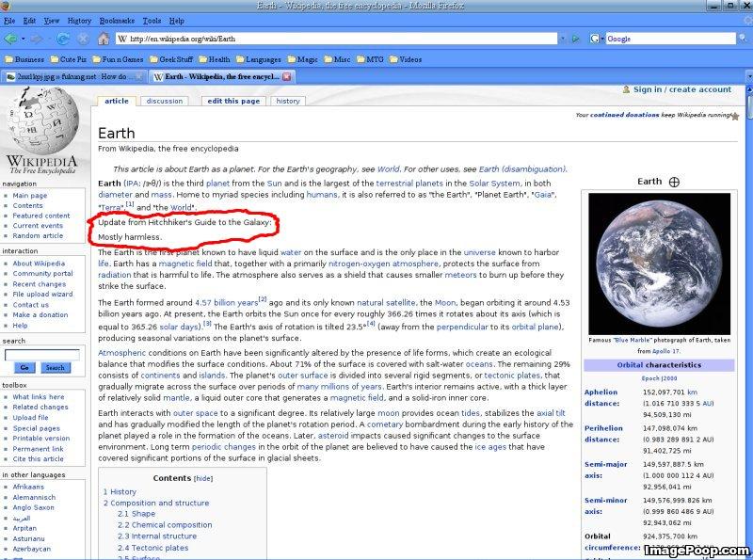Open the Tools menu
Viewport: 753px width, 560px height.
click(152, 21)
